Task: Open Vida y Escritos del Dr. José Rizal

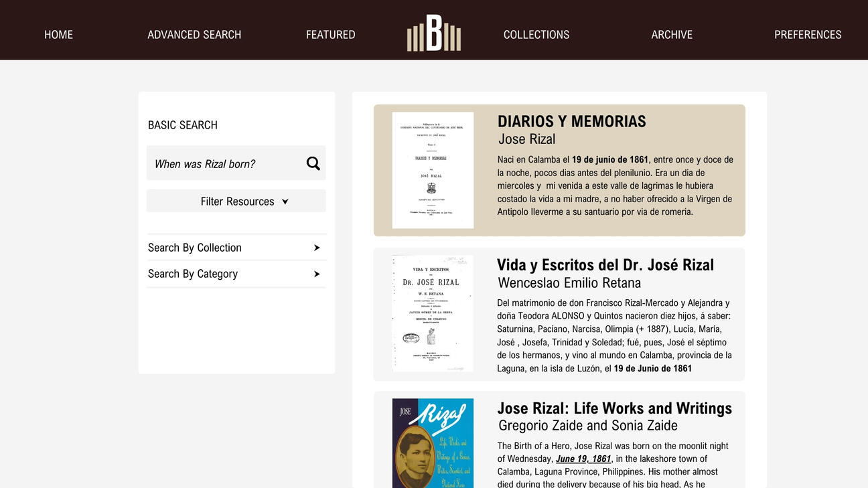Action: click(605, 265)
